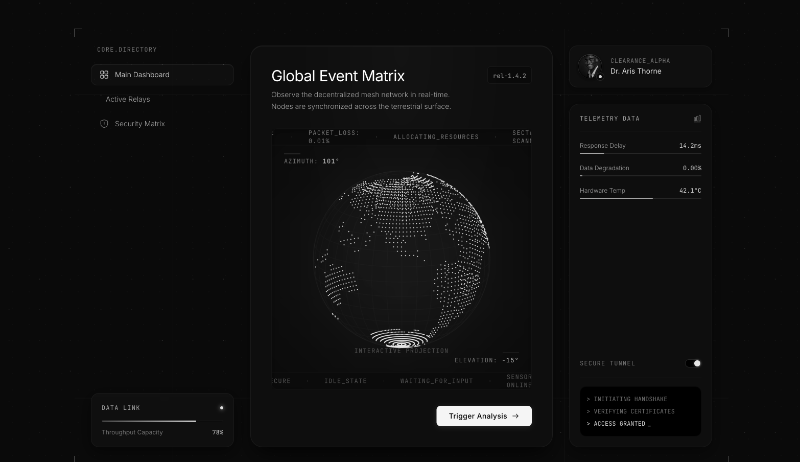
Task: Click the TELEMETRY DATA heading
Action: click(609, 118)
